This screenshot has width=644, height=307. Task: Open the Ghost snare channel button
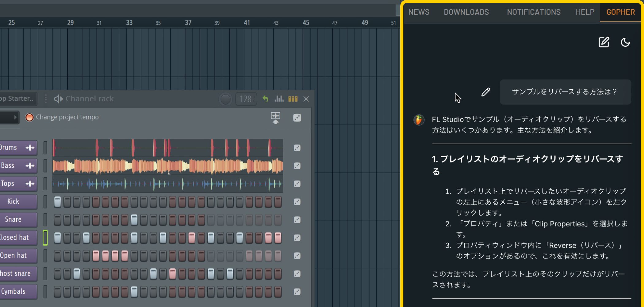18,273
